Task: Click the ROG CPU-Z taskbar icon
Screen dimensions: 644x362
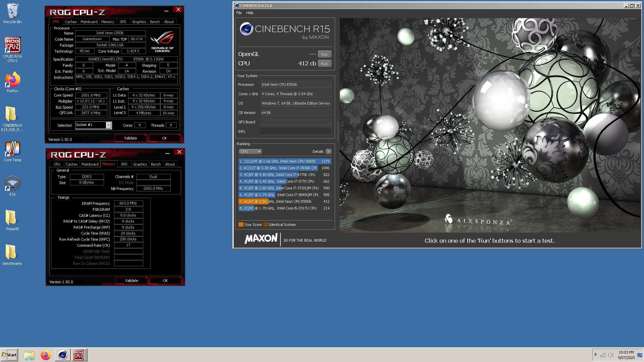Action: pos(79,355)
